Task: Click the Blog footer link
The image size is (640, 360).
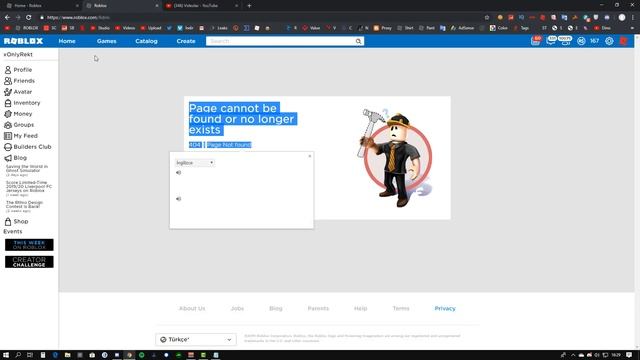Action: coord(276,309)
